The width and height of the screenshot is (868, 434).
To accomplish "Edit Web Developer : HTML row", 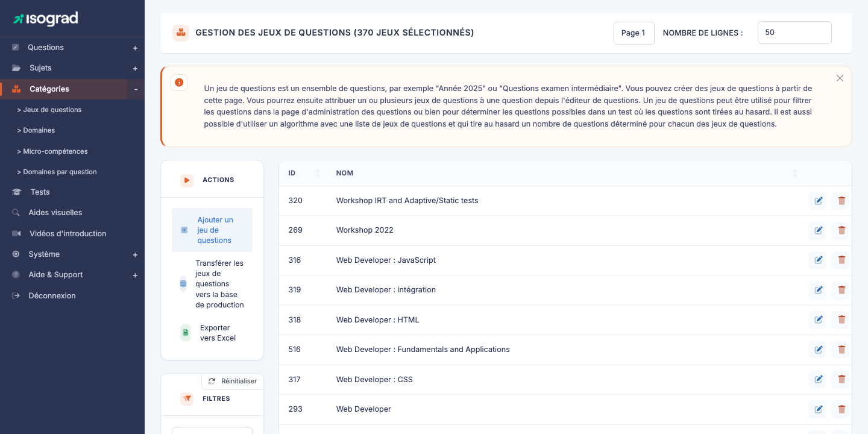I will coord(818,320).
